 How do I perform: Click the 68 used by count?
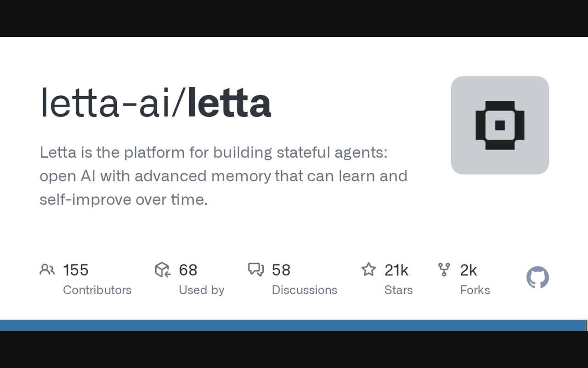(x=188, y=270)
